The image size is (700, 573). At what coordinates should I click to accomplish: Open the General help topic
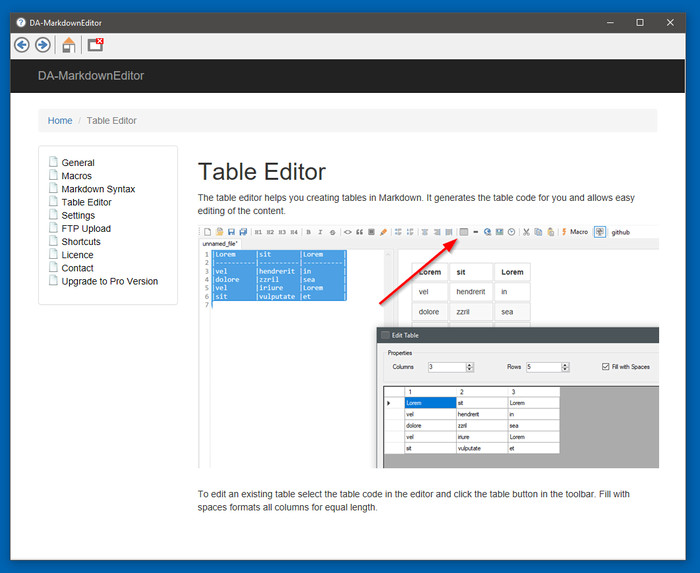point(78,162)
